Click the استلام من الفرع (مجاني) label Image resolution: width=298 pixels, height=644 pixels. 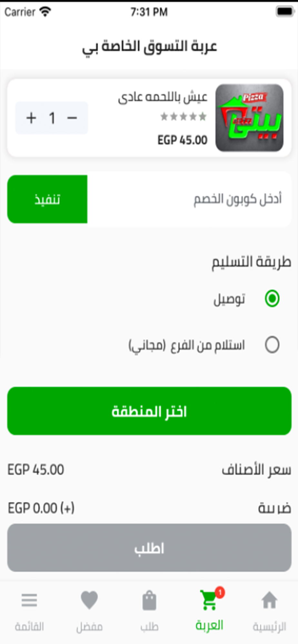186,345
